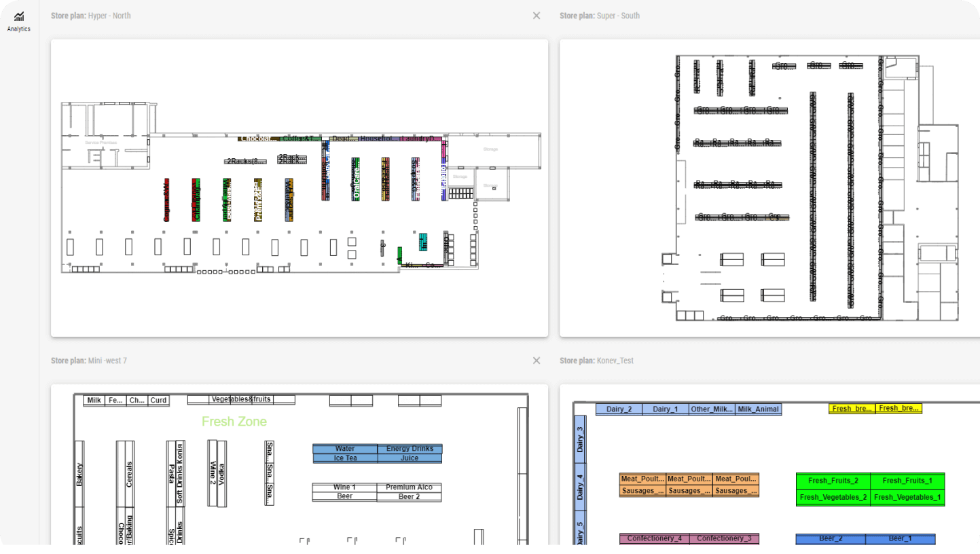Select the green Fresh Zone label

click(234, 422)
